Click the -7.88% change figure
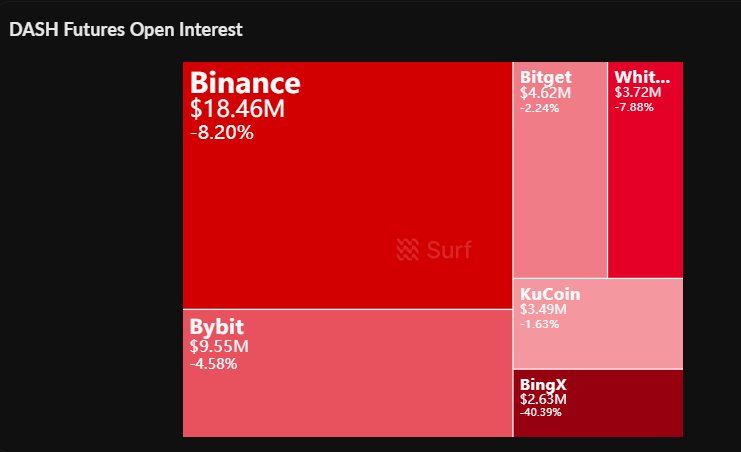Viewport: 741px width, 452px height. pos(634,106)
